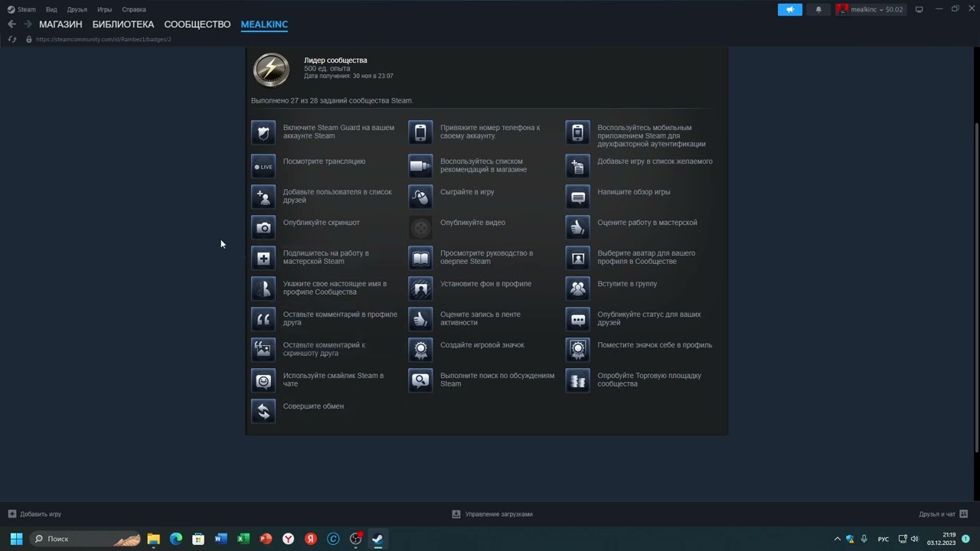Screen dimensions: 980x551
Task: Open Excel from the taskbar
Action: click(x=243, y=539)
